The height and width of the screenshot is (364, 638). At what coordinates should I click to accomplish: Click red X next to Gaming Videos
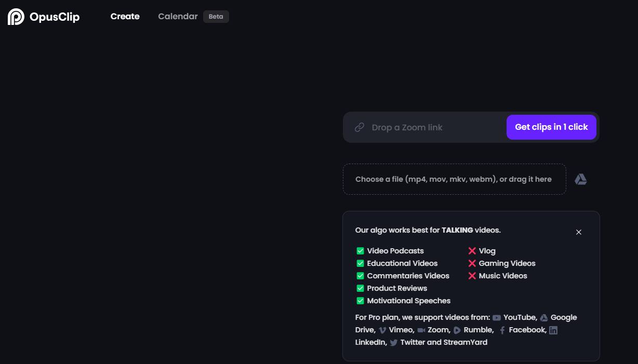tap(472, 263)
